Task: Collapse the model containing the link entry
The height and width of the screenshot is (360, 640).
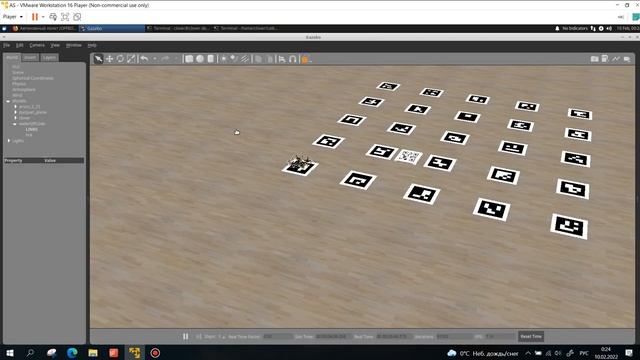Action: point(15,124)
